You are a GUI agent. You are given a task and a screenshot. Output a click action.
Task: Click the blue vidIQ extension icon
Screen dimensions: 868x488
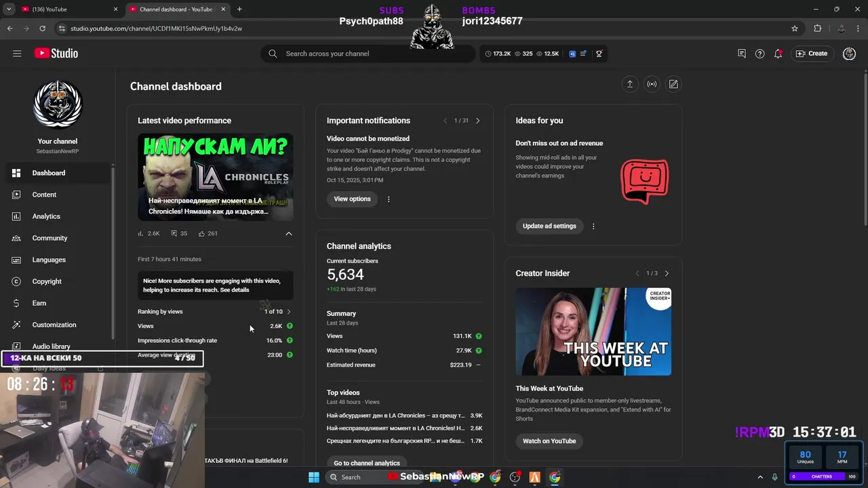pyautogui.click(x=572, y=54)
